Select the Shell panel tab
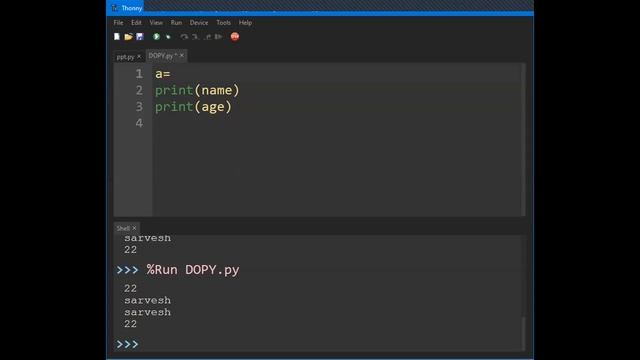The width and height of the screenshot is (640, 360). click(x=123, y=228)
